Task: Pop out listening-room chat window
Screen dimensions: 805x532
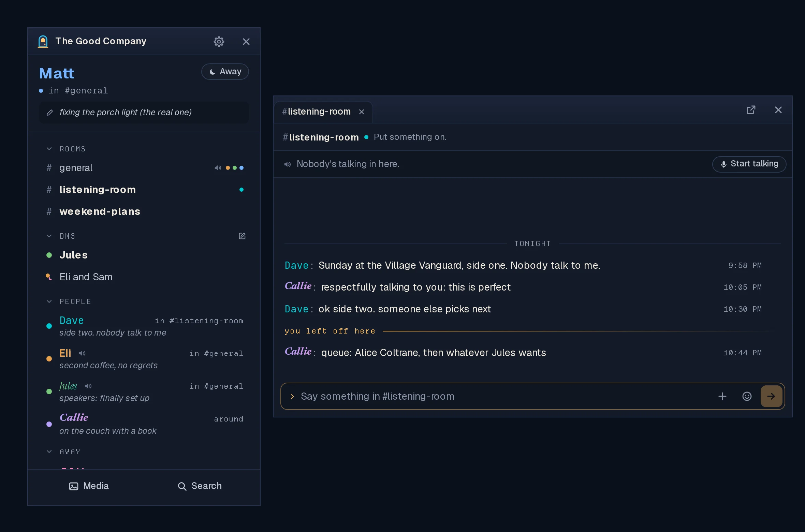Action: pyautogui.click(x=751, y=110)
